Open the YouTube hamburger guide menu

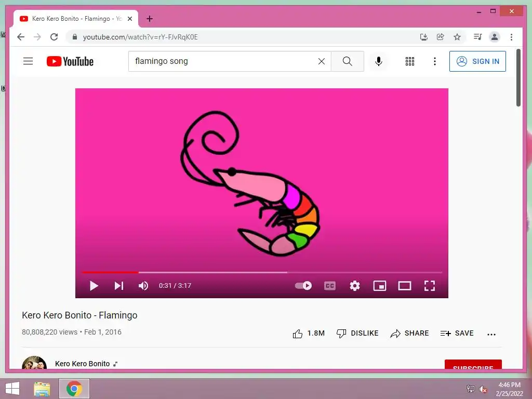(x=28, y=61)
